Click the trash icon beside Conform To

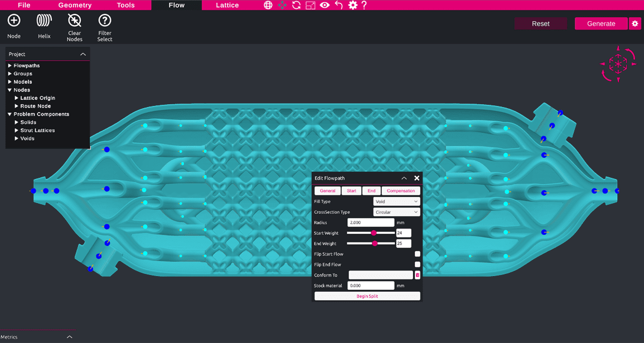point(418,275)
